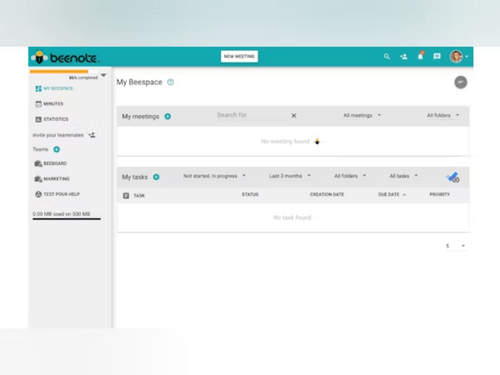Clear the meeting search with X icon
This screenshot has height=375, width=500.
(x=294, y=116)
